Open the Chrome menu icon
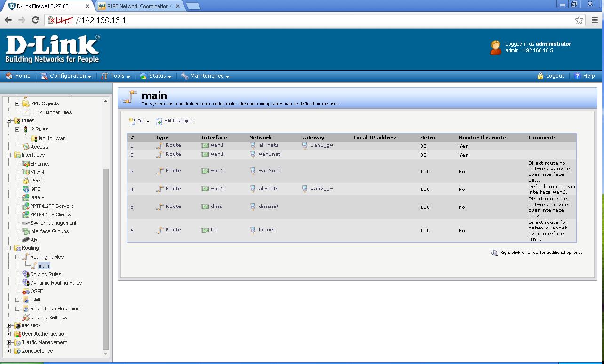The width and height of the screenshot is (604, 364). [595, 20]
